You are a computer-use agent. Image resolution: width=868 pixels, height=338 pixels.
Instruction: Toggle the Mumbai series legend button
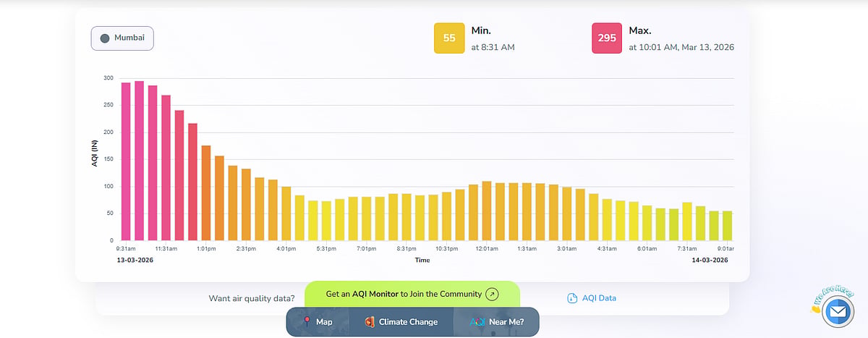[x=122, y=38]
